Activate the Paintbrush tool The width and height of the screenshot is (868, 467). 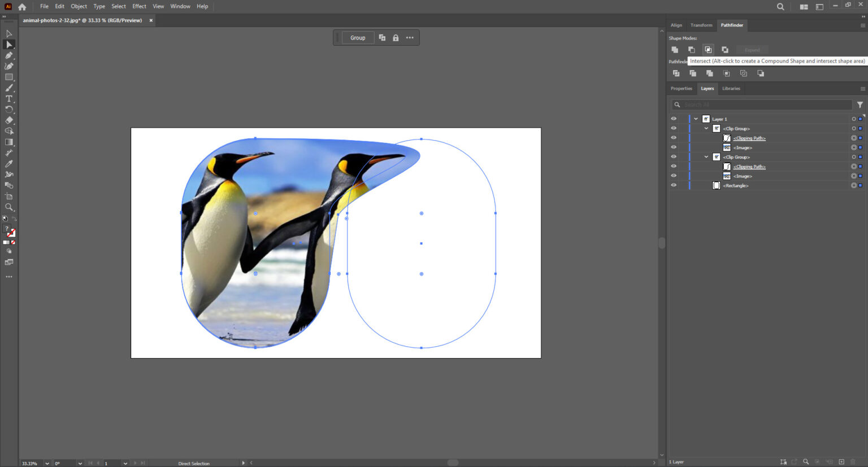coord(8,88)
